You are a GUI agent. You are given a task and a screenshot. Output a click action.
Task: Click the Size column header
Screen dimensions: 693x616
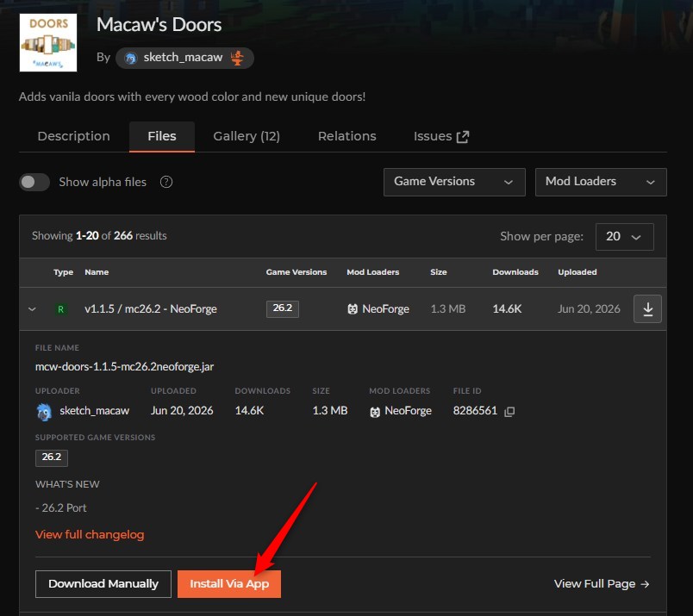(x=439, y=272)
